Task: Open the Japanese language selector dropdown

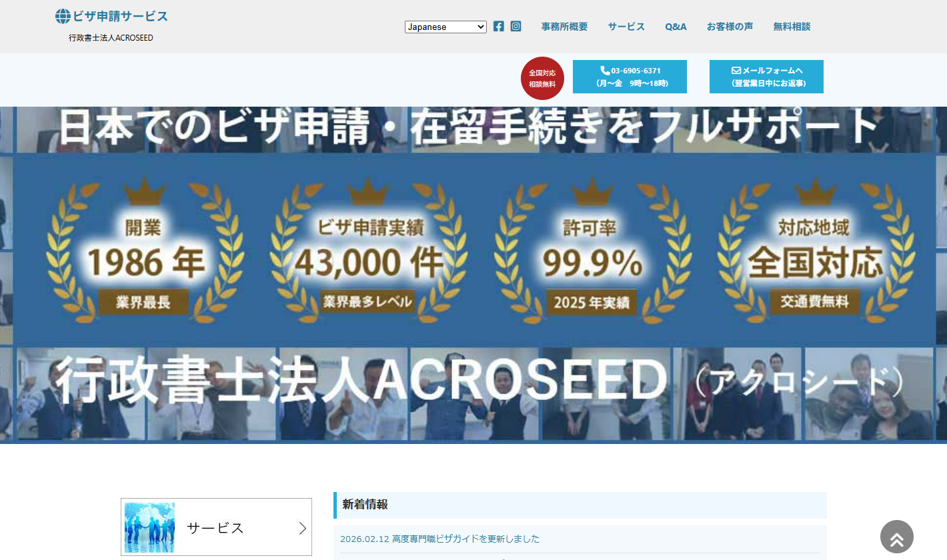Action: point(445,27)
